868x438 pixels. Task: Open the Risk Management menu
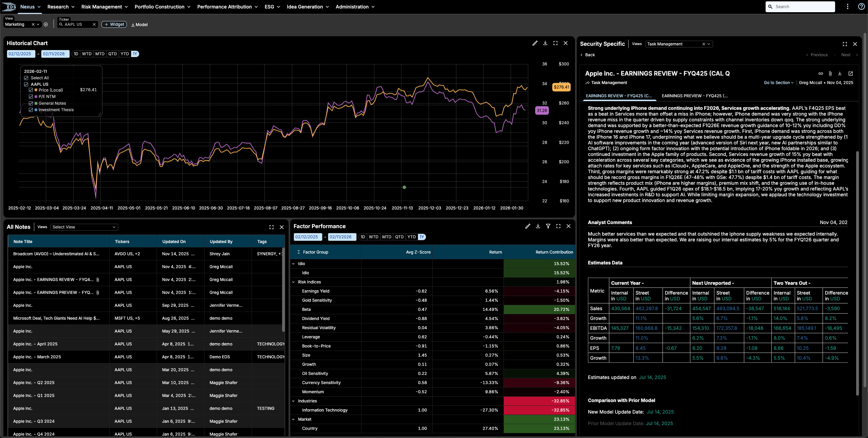[x=104, y=7]
